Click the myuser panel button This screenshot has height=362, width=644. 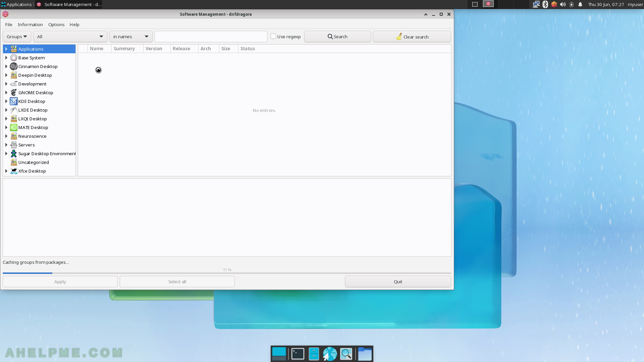635,4
